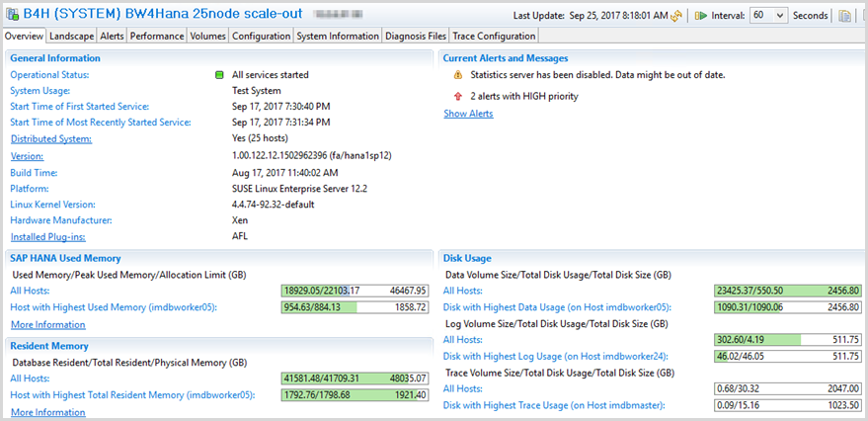
Task: Click the 'Test System' usage value
Action: tap(257, 91)
